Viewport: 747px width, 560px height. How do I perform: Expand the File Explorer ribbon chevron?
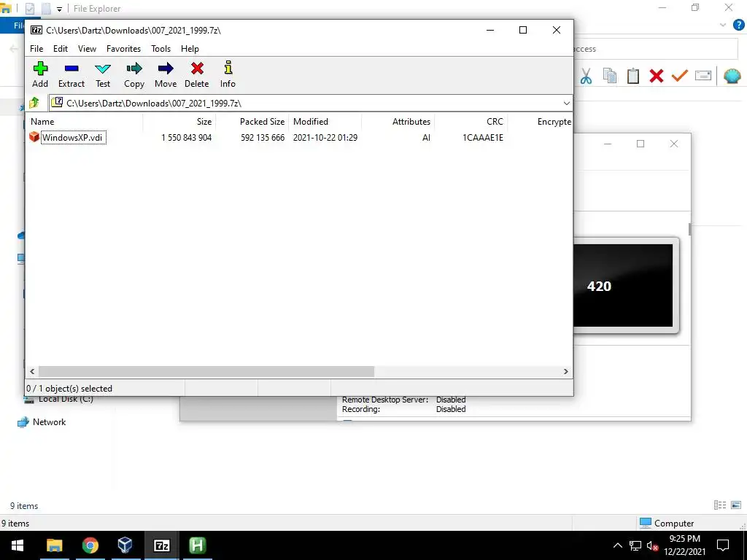723,25
